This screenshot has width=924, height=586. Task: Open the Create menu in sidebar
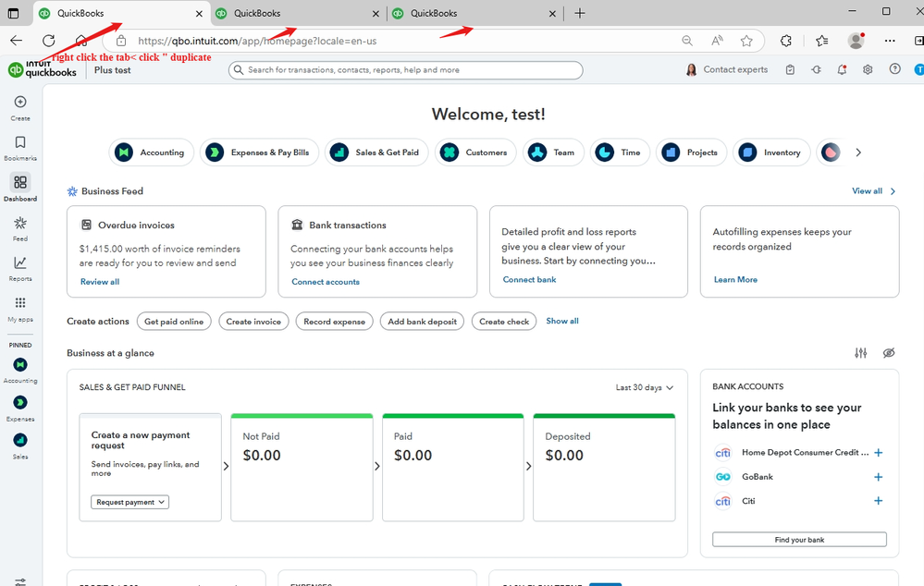20,108
